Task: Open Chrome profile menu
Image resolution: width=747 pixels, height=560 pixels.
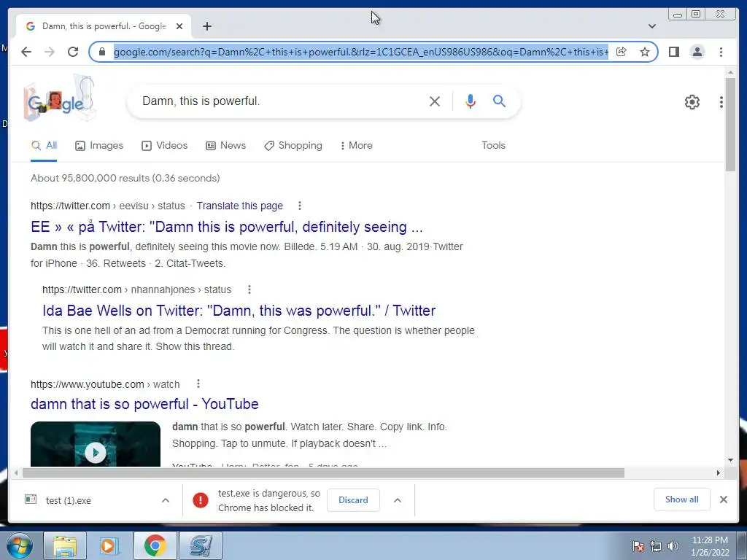Action: [x=697, y=52]
